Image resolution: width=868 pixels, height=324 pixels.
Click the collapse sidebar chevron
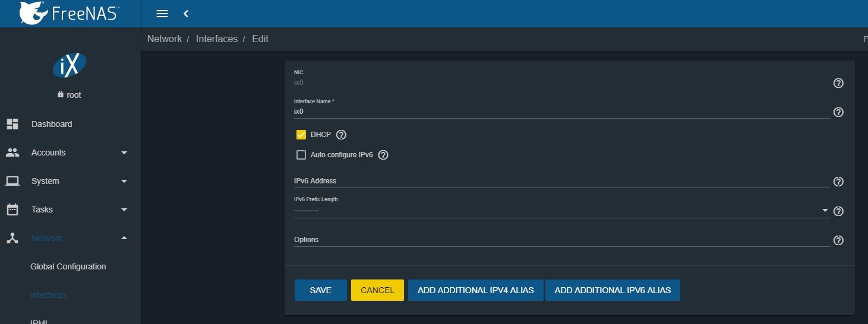pos(186,14)
